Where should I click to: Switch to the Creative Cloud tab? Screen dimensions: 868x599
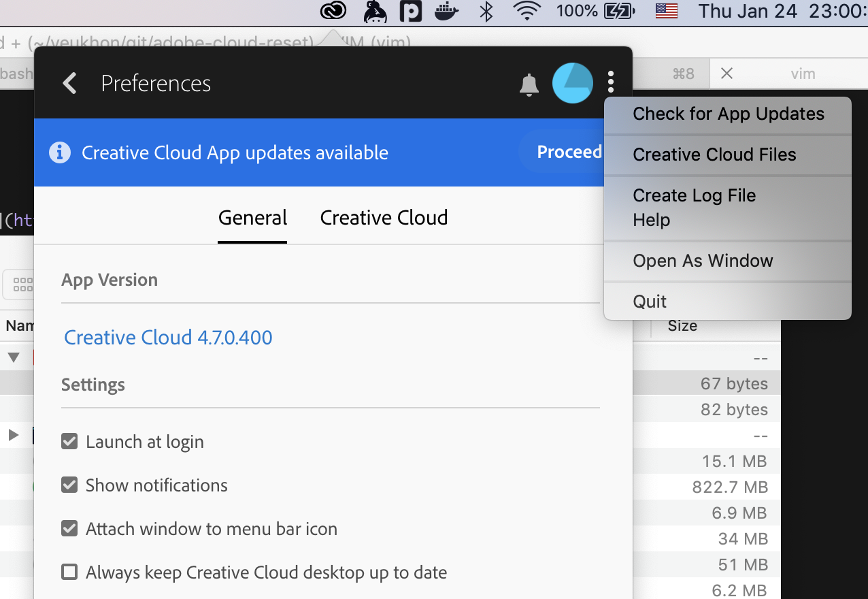point(384,218)
